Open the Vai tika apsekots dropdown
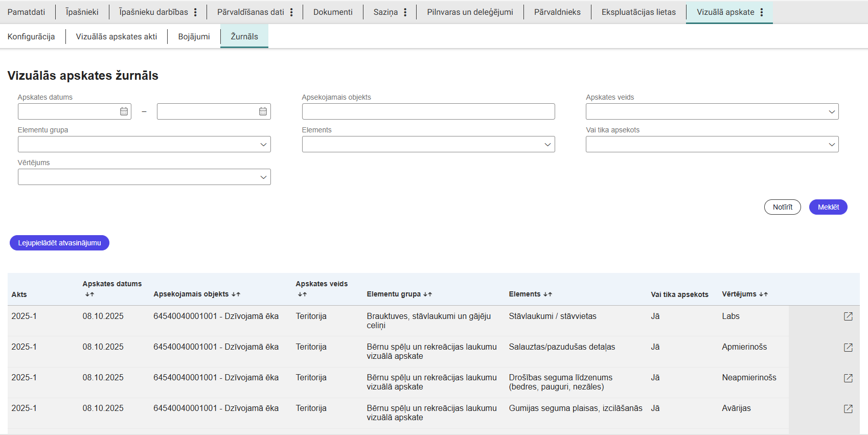Viewport: 868px width, 435px height. (712, 144)
